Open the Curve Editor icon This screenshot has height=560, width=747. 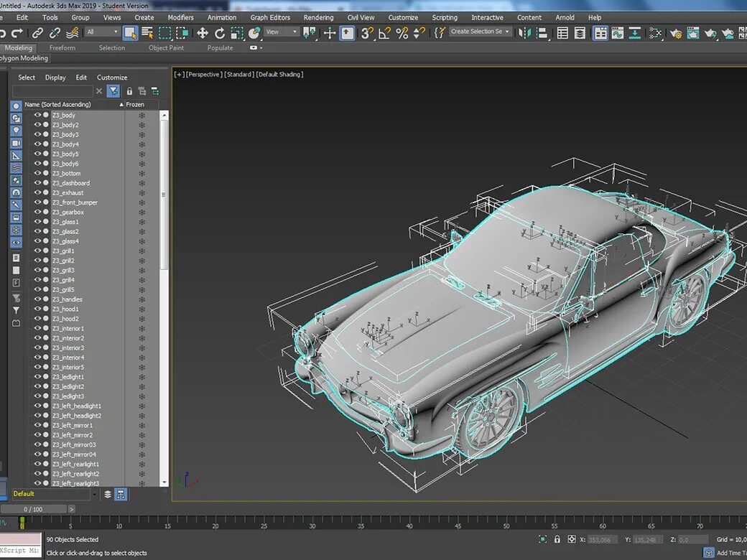[618, 33]
